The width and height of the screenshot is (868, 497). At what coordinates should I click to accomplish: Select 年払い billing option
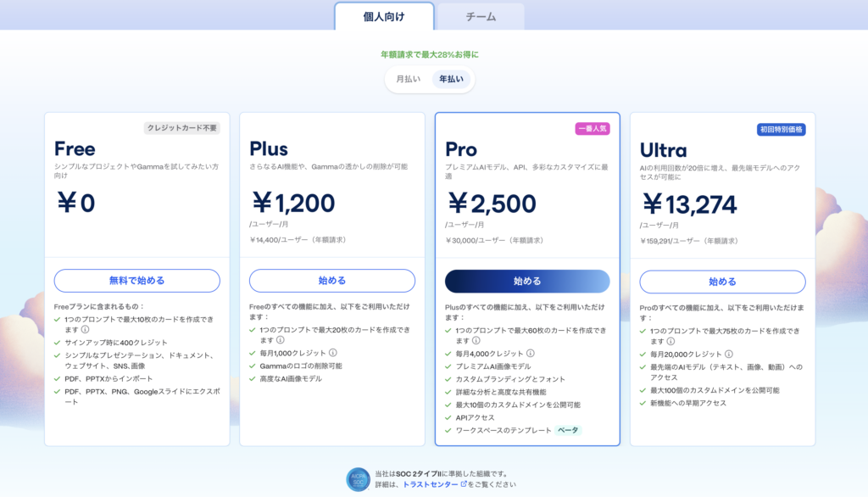(x=451, y=79)
